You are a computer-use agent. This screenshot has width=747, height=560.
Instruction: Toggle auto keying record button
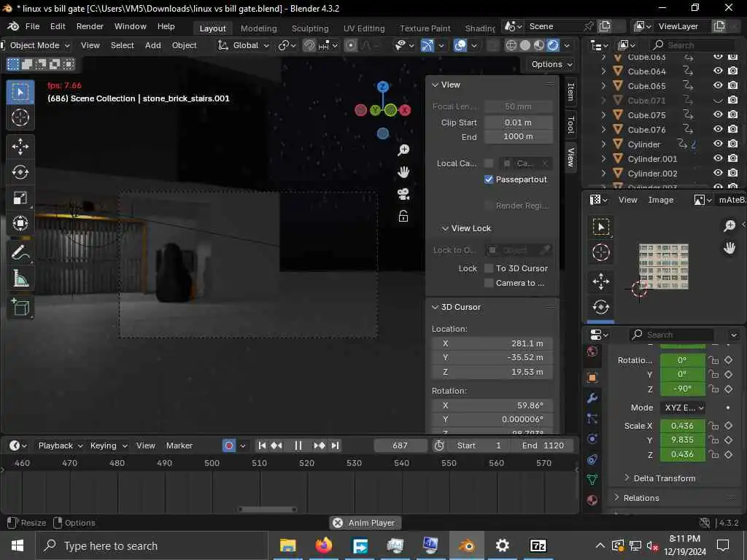[229, 446]
